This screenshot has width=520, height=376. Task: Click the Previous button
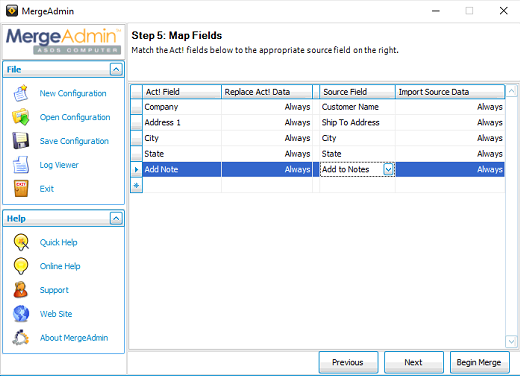[348, 362]
